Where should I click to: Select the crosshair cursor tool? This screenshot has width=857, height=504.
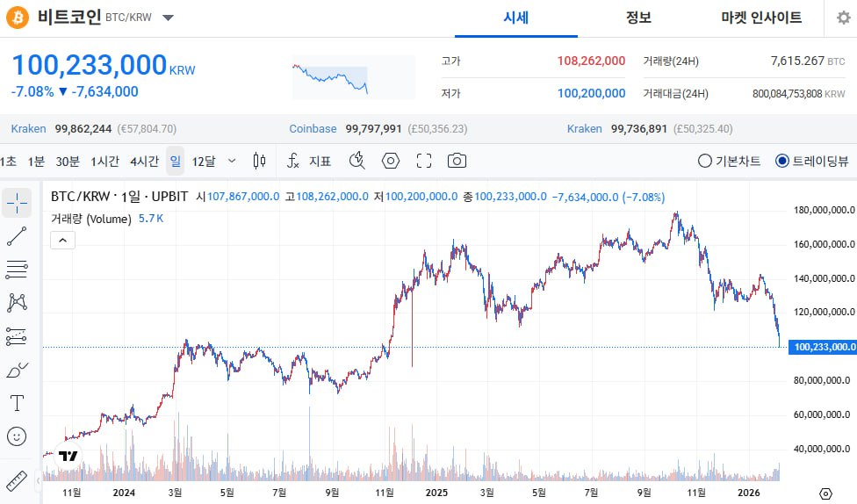[x=17, y=203]
